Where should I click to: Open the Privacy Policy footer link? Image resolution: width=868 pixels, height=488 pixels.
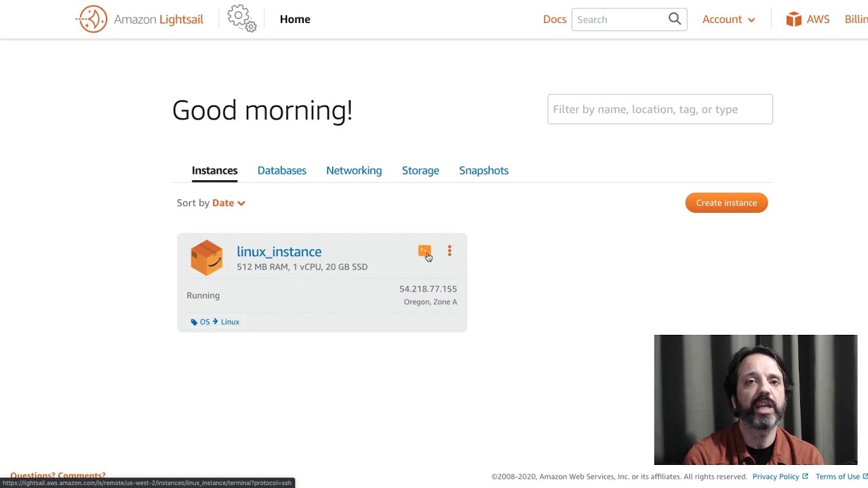775,476
